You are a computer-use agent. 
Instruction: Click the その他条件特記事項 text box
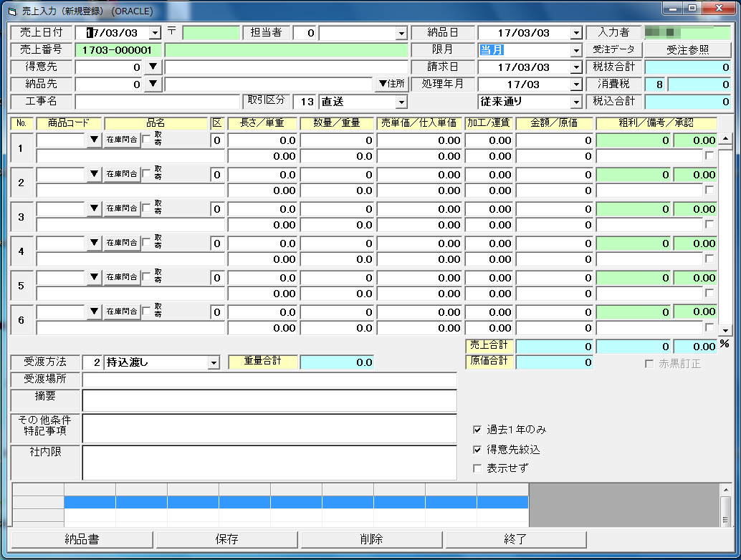pyautogui.click(x=269, y=428)
